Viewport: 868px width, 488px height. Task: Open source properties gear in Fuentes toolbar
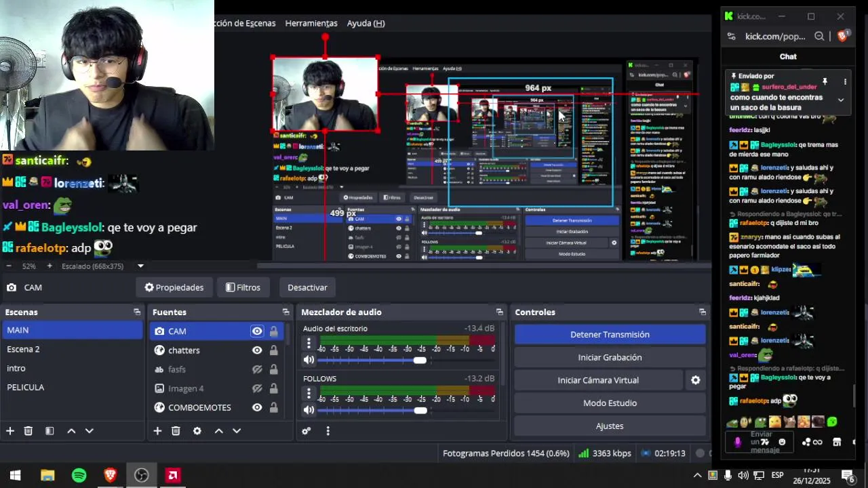coord(197,431)
